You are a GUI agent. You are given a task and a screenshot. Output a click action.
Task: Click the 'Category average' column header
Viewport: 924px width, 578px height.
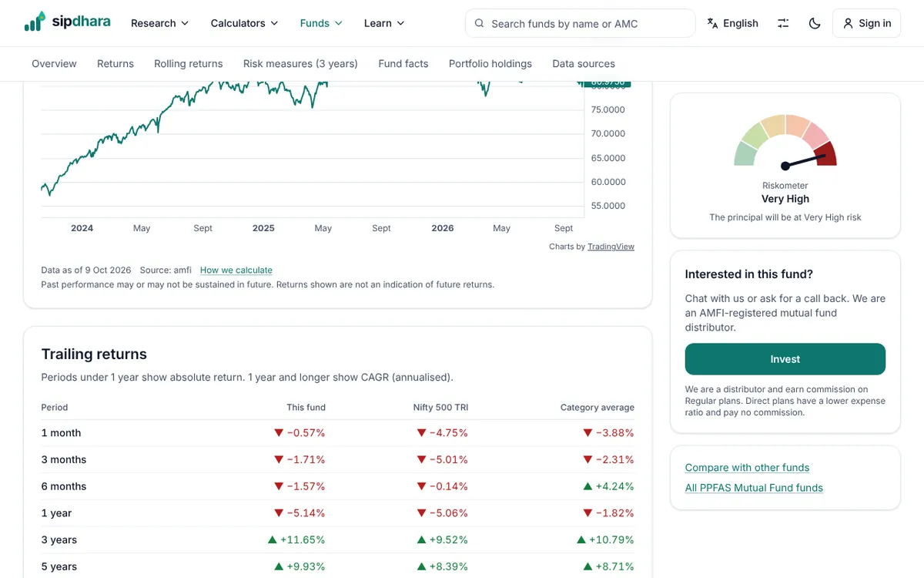click(598, 408)
